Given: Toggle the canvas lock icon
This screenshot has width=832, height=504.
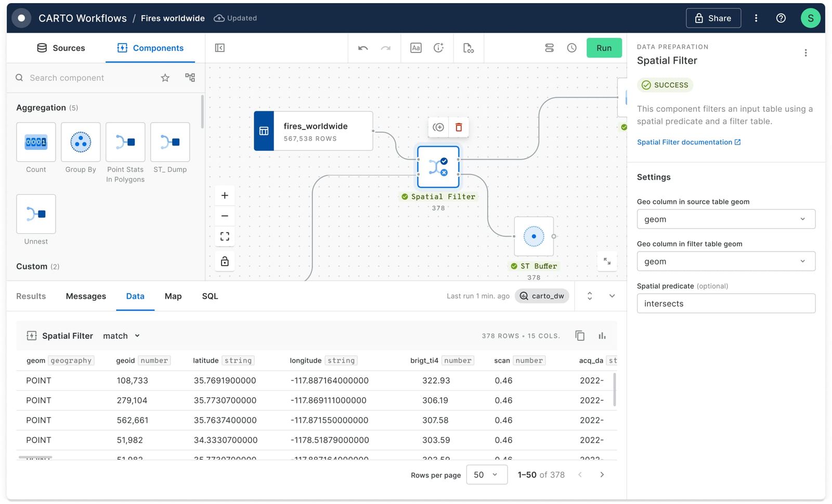Looking at the screenshot, I should (x=224, y=261).
